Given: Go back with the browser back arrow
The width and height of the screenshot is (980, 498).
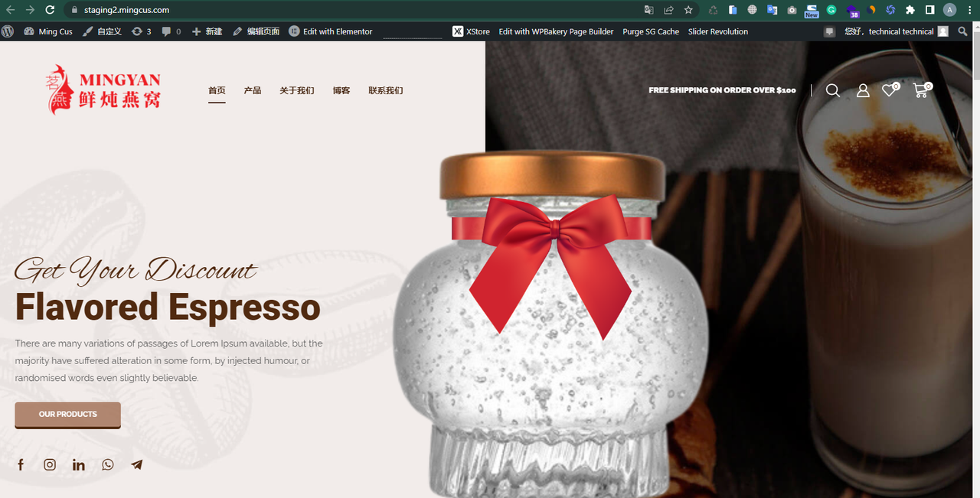Looking at the screenshot, I should [10, 10].
